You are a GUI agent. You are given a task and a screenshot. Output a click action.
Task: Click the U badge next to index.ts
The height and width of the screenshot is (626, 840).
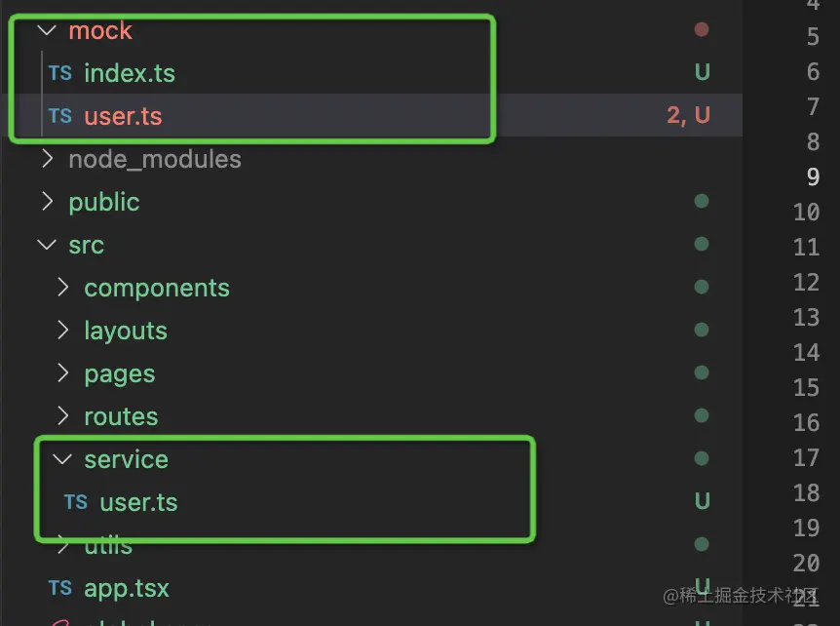pyautogui.click(x=702, y=72)
